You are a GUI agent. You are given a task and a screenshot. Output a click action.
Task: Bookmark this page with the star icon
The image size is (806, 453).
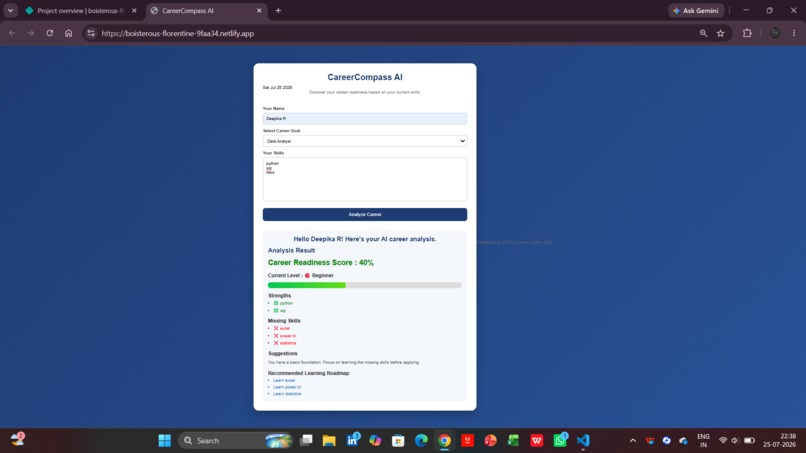[721, 33]
